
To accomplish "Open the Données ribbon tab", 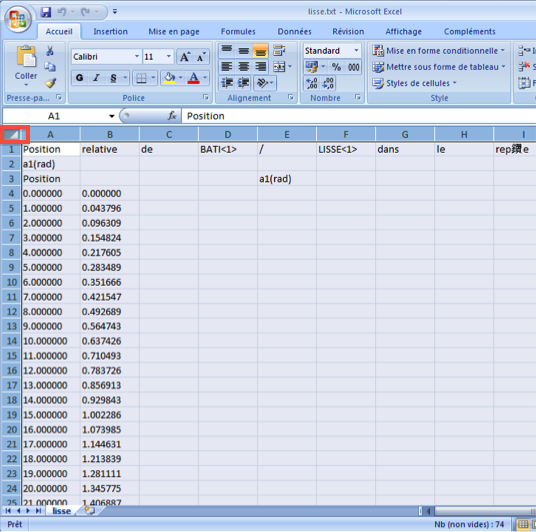I will [x=294, y=31].
